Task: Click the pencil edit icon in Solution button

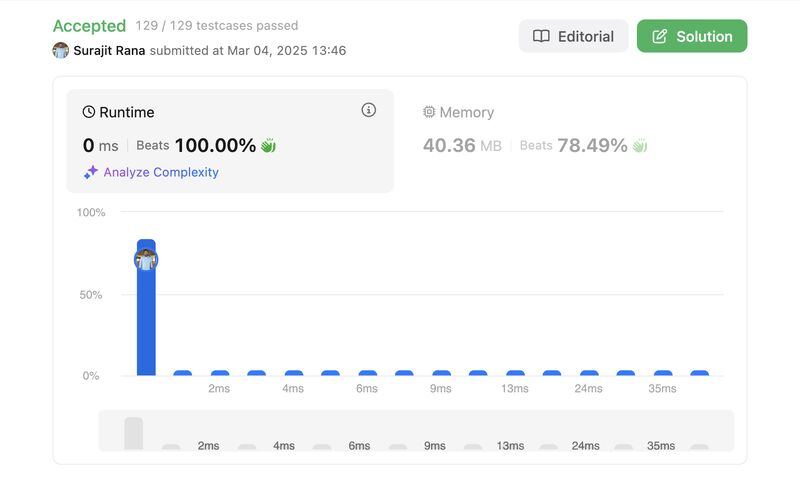Action: pos(659,36)
